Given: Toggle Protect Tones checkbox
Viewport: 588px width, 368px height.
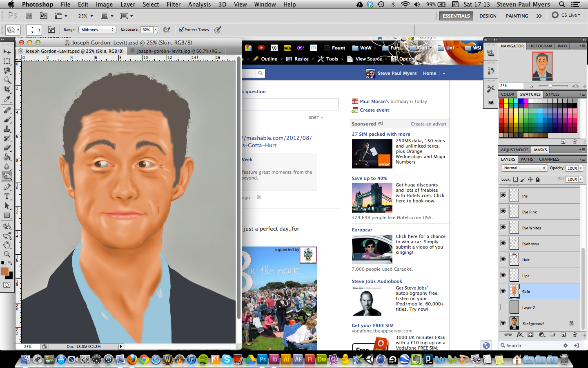Looking at the screenshot, I should coord(181,29).
